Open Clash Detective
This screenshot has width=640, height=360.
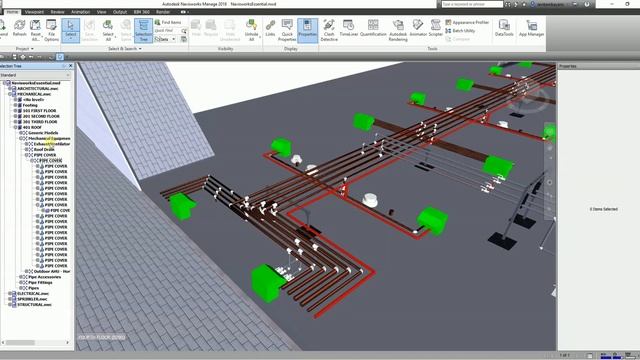pyautogui.click(x=329, y=29)
